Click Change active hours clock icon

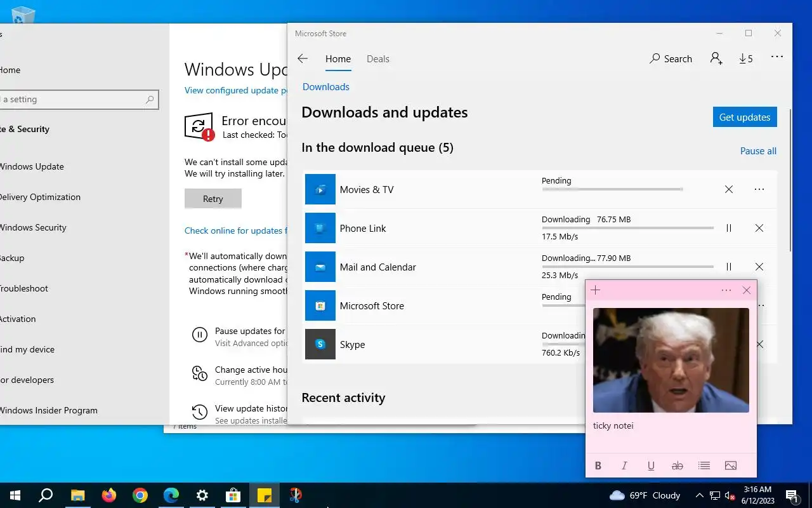pos(200,373)
